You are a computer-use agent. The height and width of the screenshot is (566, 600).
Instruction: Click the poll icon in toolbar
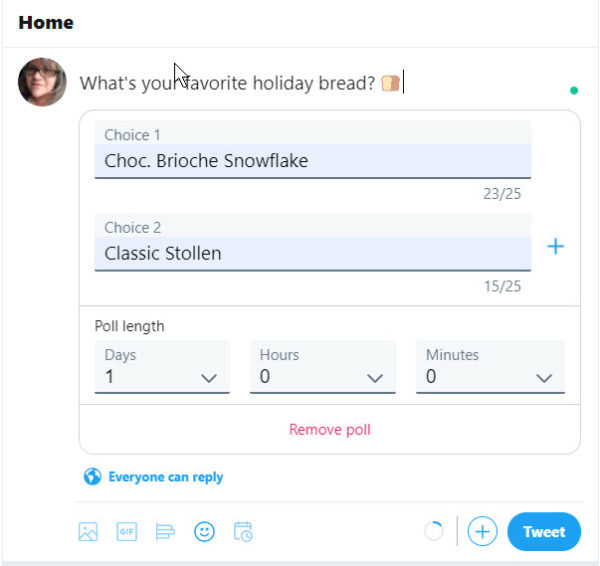coord(165,532)
